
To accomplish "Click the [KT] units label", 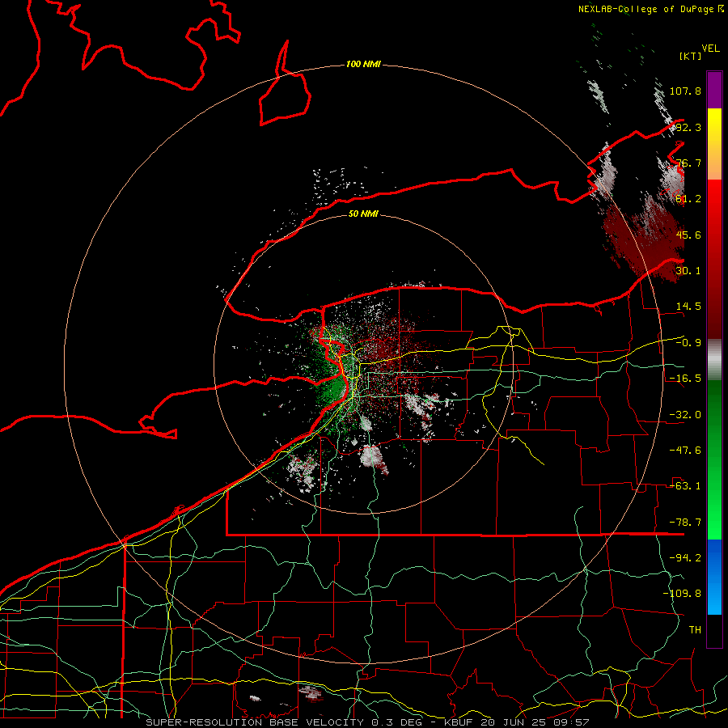I will pyautogui.click(x=691, y=56).
